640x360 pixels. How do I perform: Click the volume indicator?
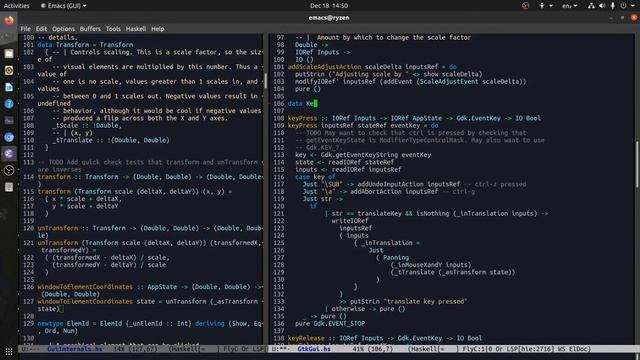click(x=602, y=6)
